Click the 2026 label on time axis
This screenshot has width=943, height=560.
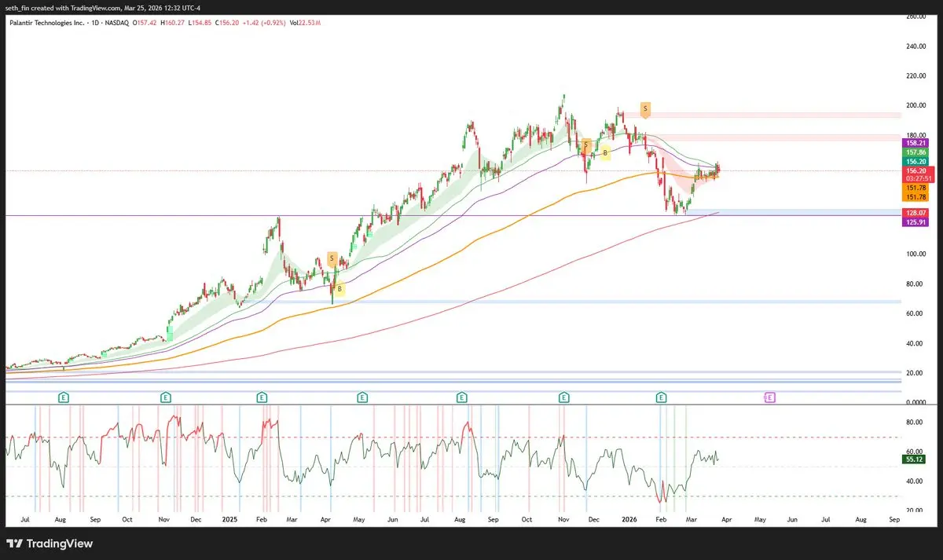628,520
